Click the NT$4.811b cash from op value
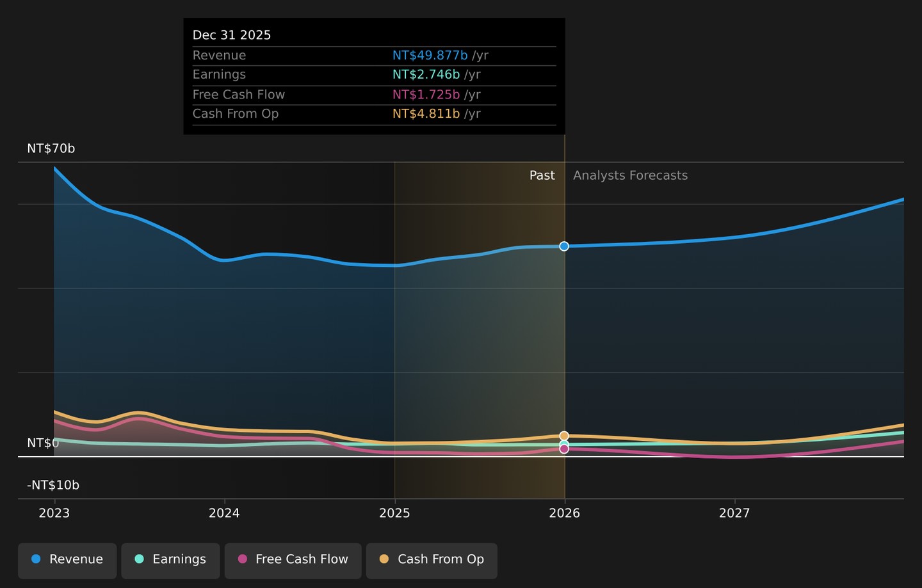Screen dimensions: 922x588 point(426,114)
